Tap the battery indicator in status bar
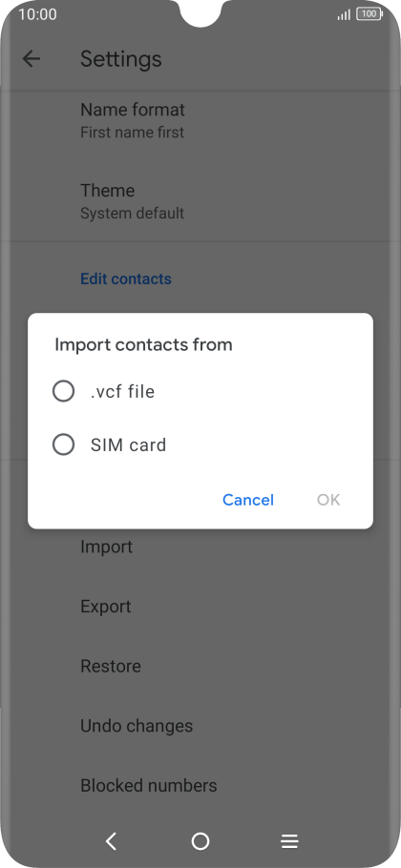The image size is (401, 868). tap(369, 14)
